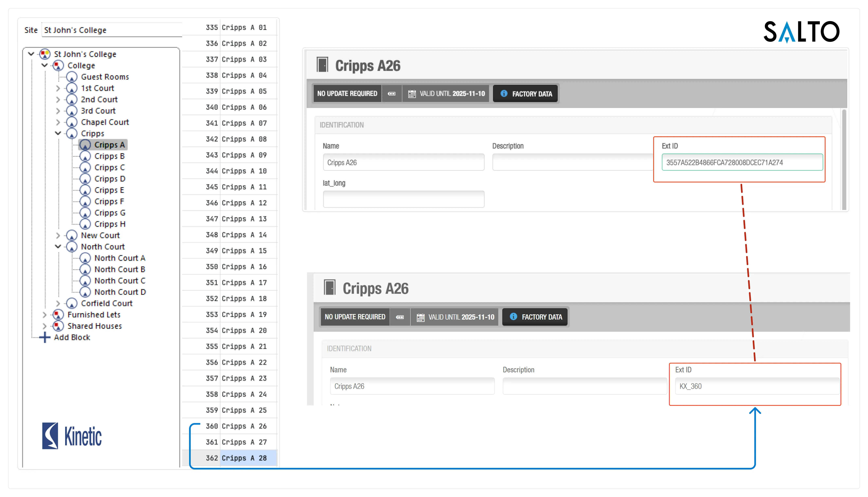Collapse the North Court tree node
The image size is (868, 497).
[58, 246]
